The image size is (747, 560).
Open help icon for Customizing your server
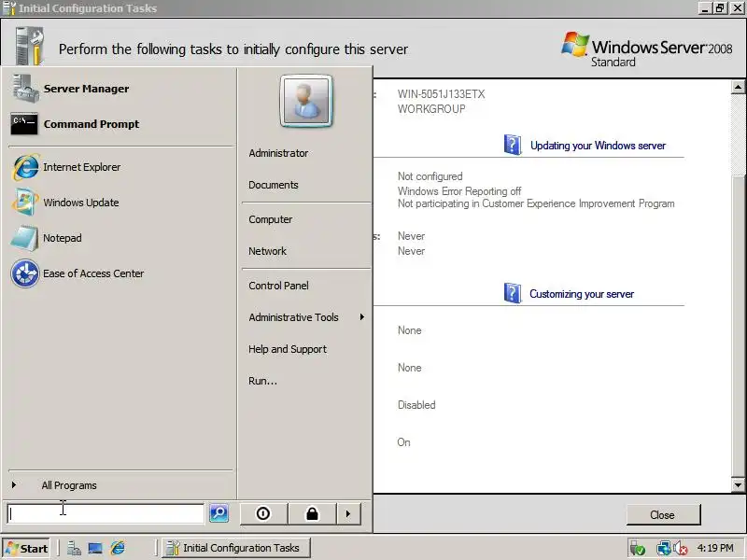point(512,293)
